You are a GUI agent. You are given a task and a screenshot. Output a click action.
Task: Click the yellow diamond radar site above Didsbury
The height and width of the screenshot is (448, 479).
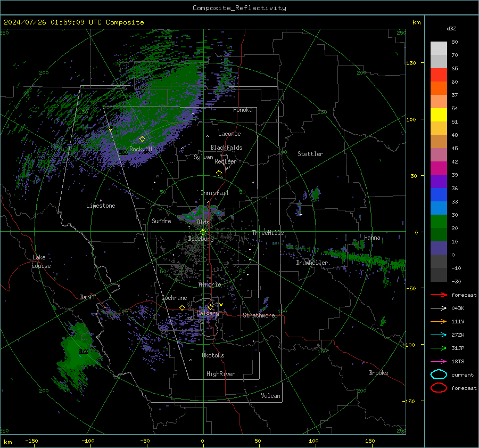[203, 232]
